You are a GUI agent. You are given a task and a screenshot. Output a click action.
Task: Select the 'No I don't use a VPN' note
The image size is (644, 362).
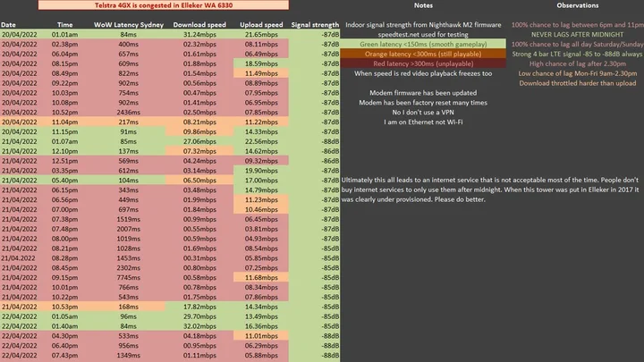coord(423,112)
